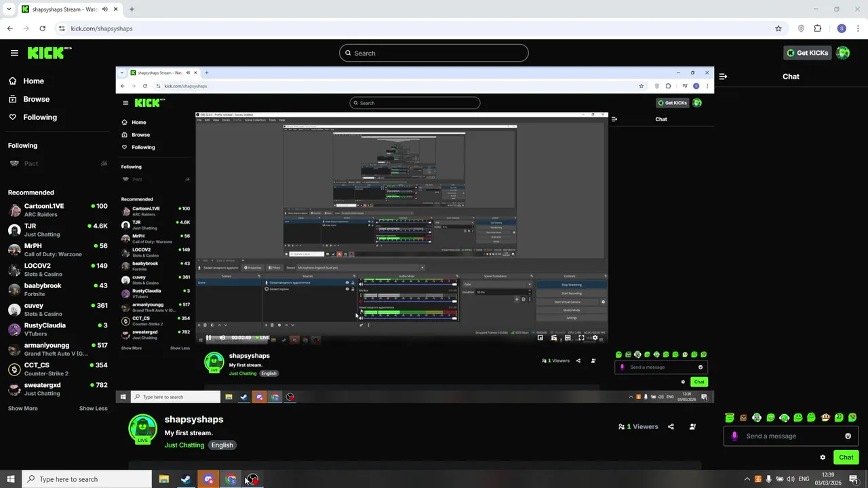Open Windows notification center
This screenshot has height=488, width=868.
854,479
